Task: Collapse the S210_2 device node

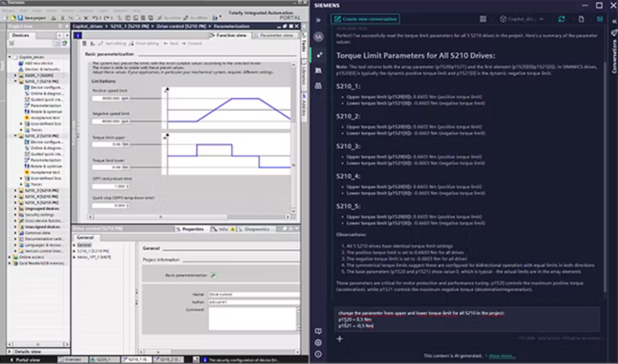Action: pyautogui.click(x=16, y=136)
